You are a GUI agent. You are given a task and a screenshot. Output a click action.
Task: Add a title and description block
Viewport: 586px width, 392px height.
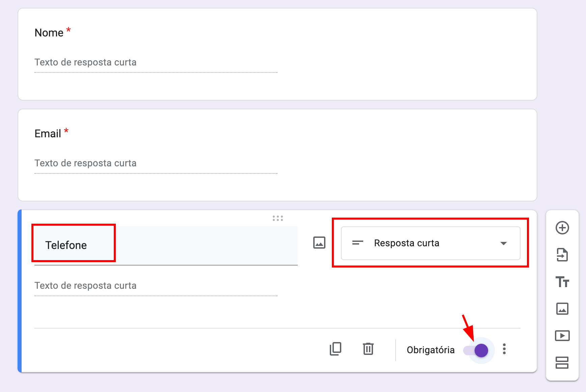[562, 282]
